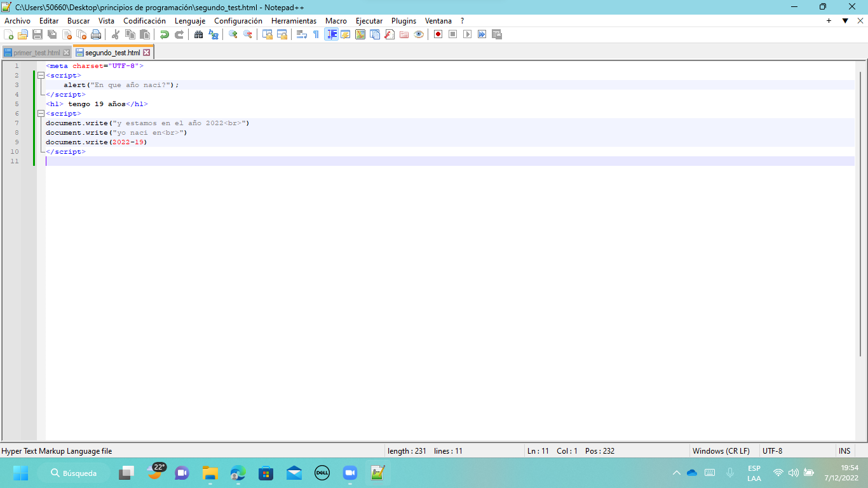
Task: Click the Paste toolbar icon
Action: (x=145, y=34)
